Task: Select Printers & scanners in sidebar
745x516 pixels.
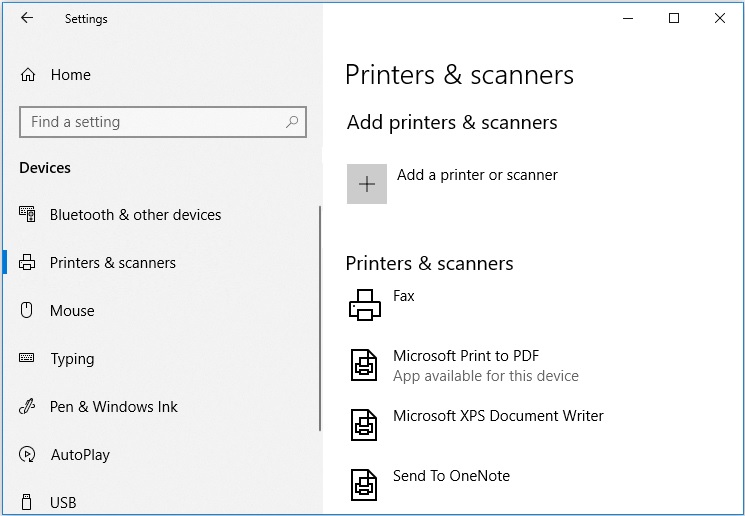Action: (x=112, y=263)
